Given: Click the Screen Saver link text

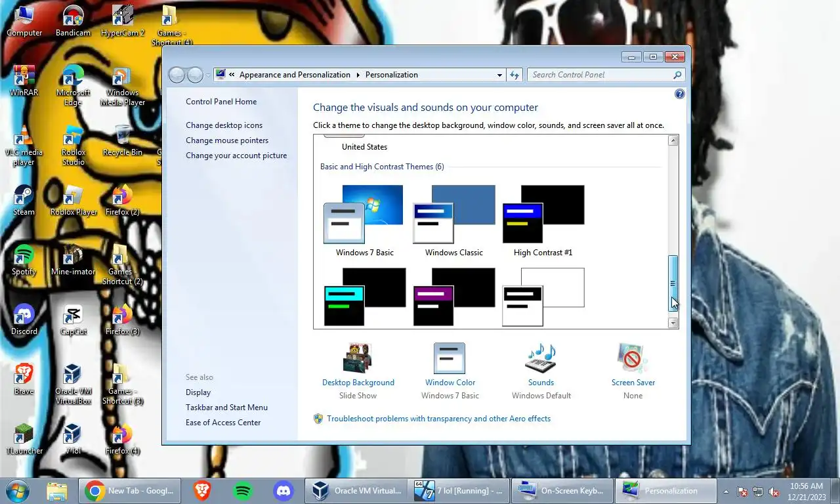Looking at the screenshot, I should point(633,383).
